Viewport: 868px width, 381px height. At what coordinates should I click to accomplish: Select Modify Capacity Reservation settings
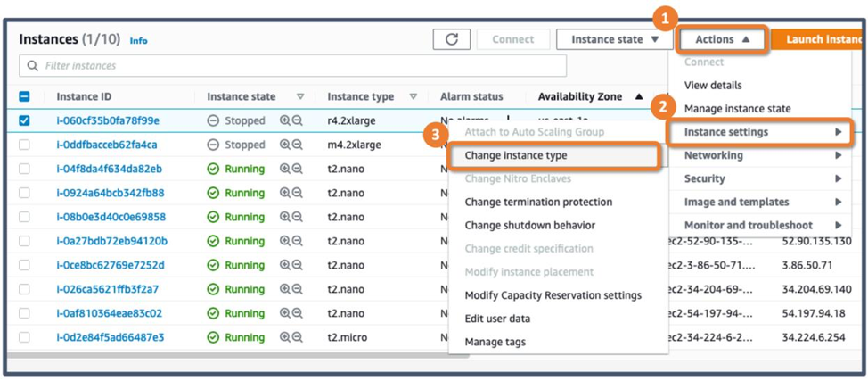pos(553,295)
